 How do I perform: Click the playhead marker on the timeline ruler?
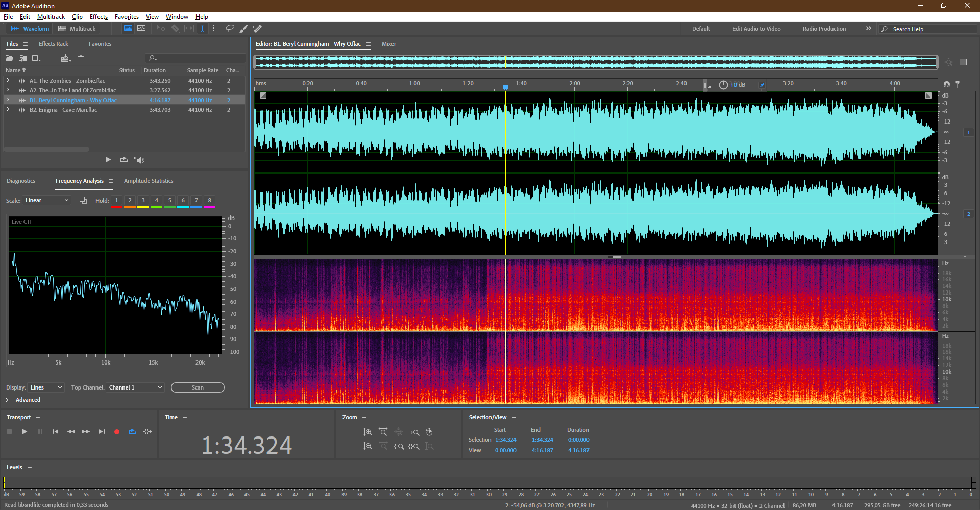tap(505, 87)
